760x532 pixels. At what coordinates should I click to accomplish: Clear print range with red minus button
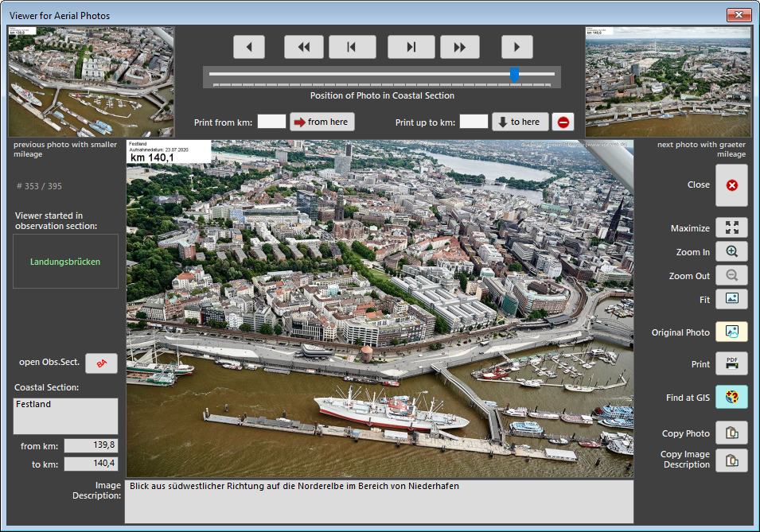coord(563,122)
